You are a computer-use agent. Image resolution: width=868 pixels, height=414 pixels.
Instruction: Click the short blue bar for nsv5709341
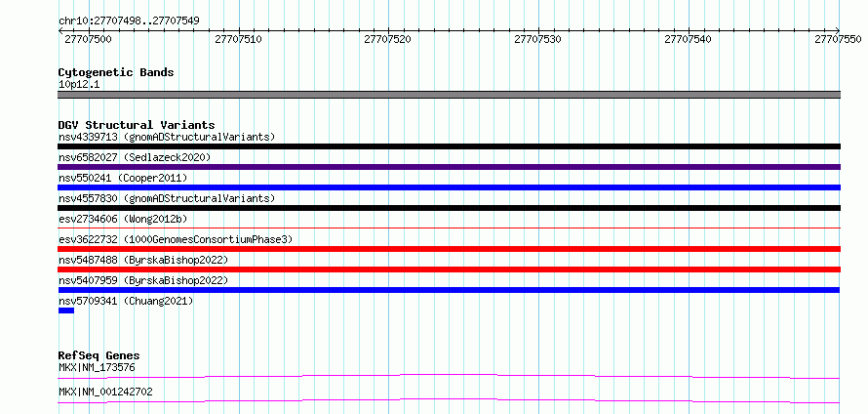pos(66,310)
